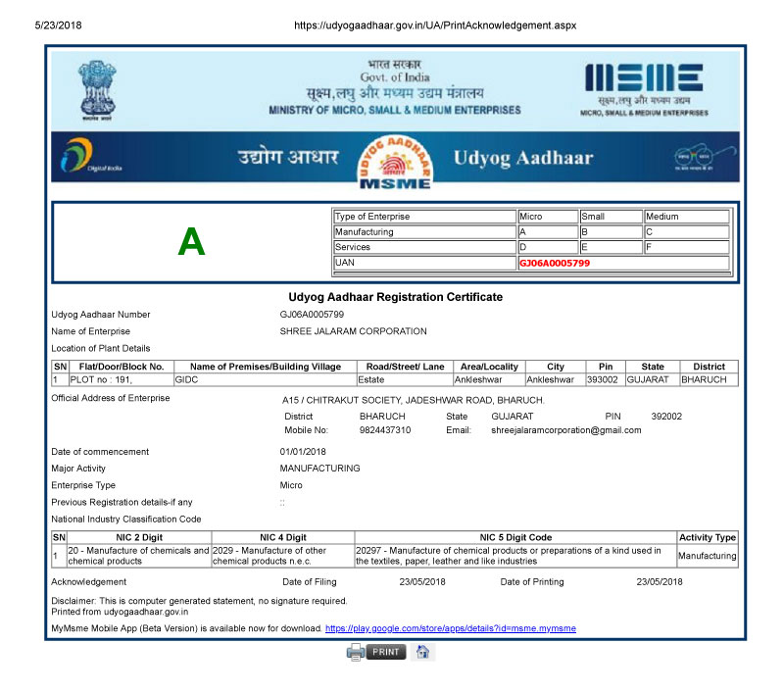Viewport: 784px width, 693px height.
Task: Click the 'Name of Premises/Building Village' header
Action: (266, 367)
